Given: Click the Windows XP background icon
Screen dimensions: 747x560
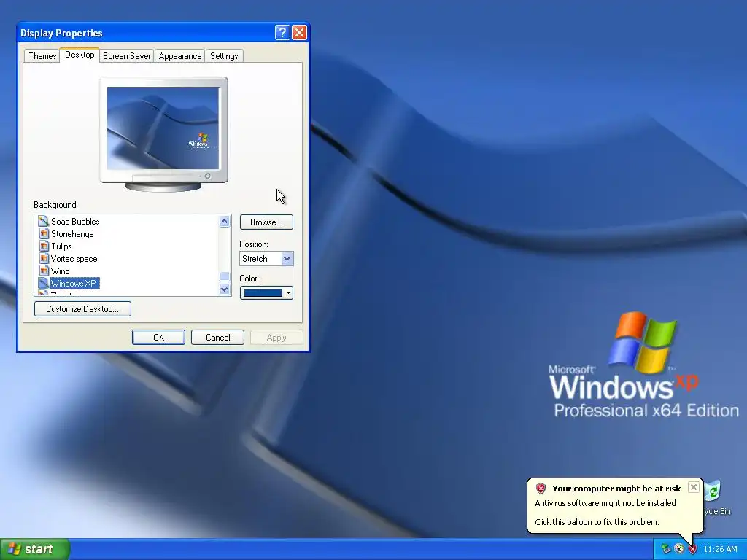Looking at the screenshot, I should click(43, 283).
